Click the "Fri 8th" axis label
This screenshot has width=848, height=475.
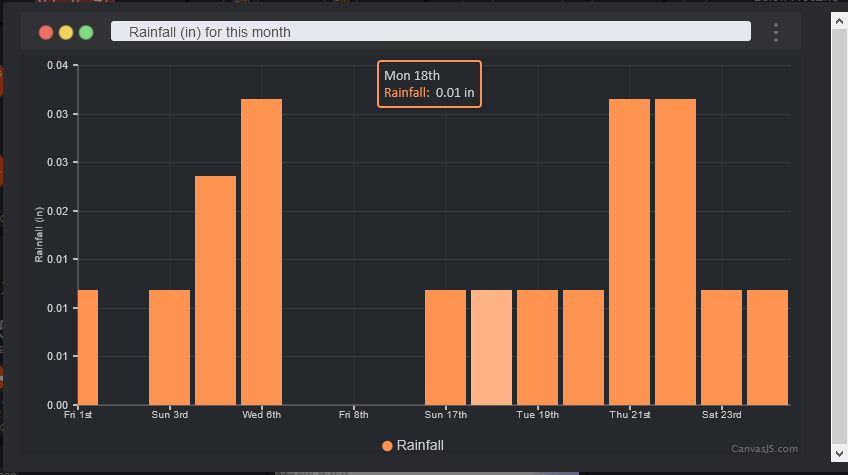click(354, 415)
